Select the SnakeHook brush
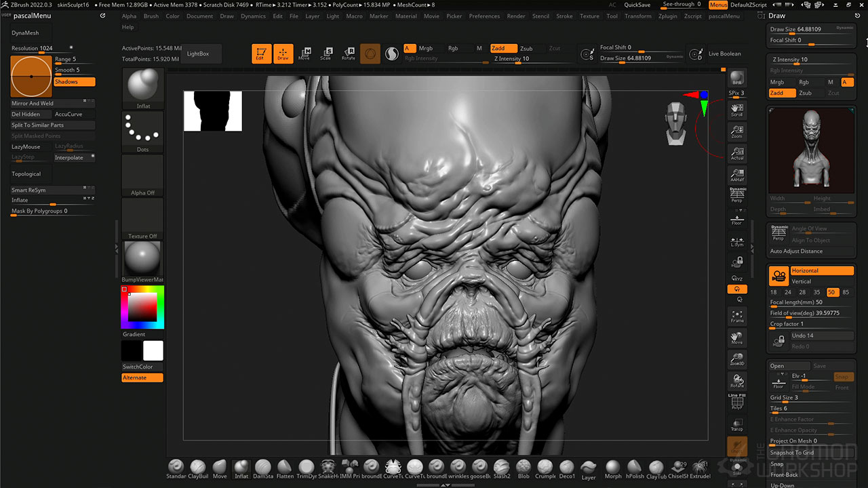 click(x=328, y=469)
